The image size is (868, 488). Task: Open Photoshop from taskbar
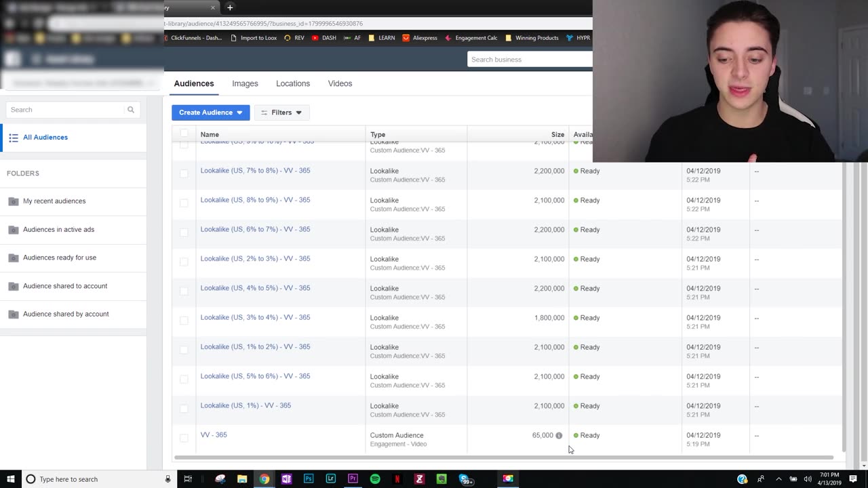coord(309,479)
